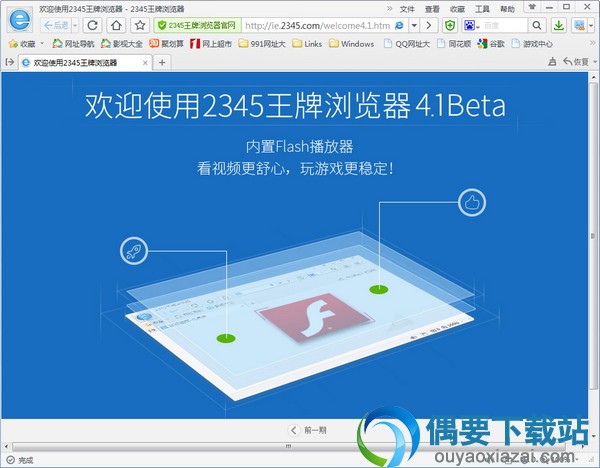
Task: Open the 影视大全 bookmark
Action: pos(122,44)
